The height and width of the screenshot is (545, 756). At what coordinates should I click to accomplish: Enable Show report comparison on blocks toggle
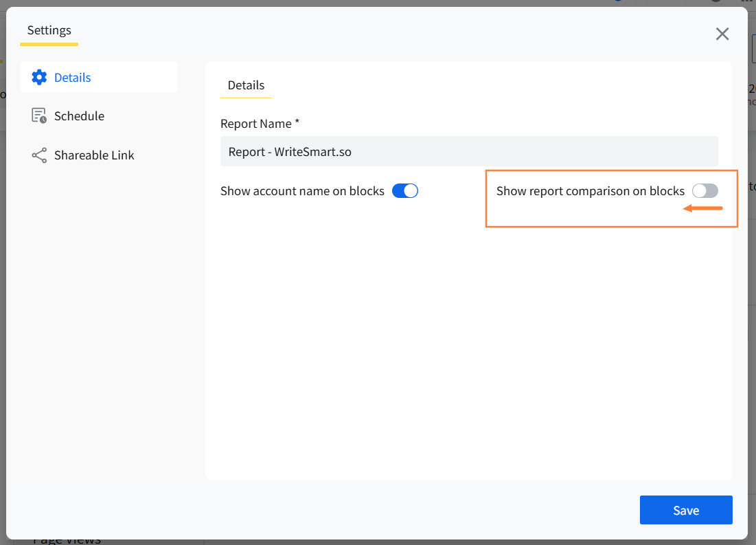(705, 191)
